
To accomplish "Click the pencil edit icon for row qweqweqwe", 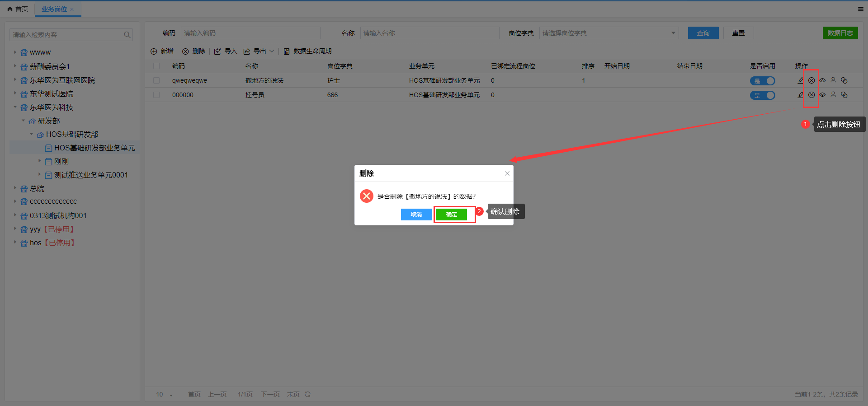I will pos(801,80).
